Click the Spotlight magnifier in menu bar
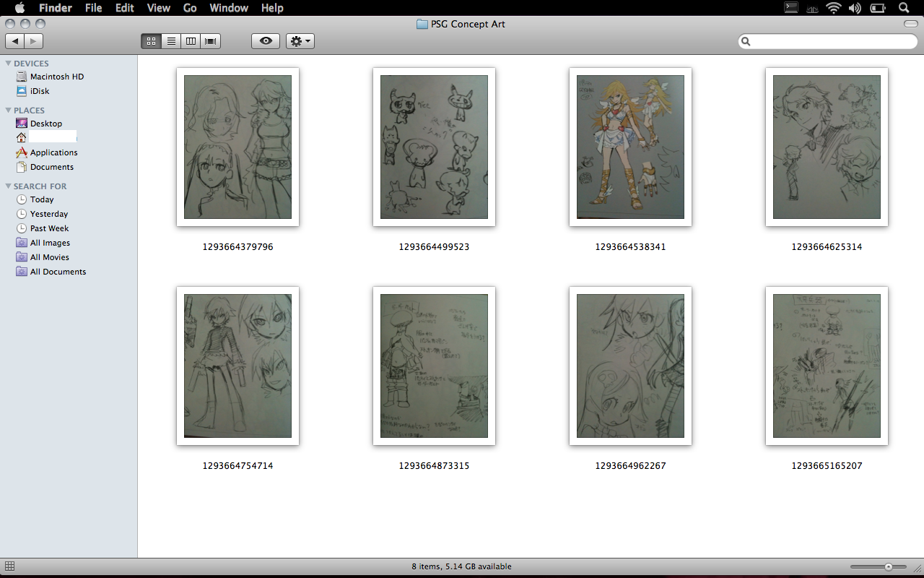Image resolution: width=924 pixels, height=578 pixels. click(904, 8)
